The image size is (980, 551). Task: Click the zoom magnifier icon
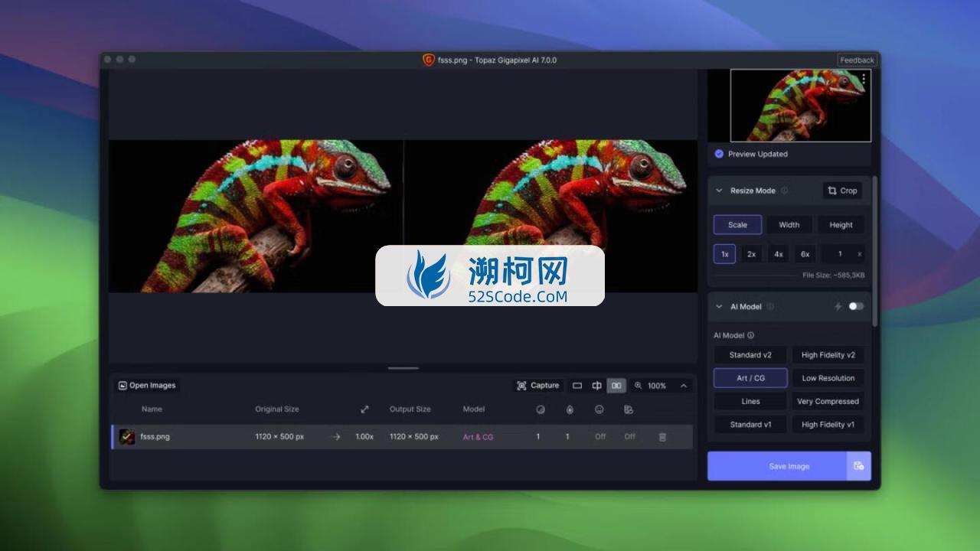click(x=639, y=386)
